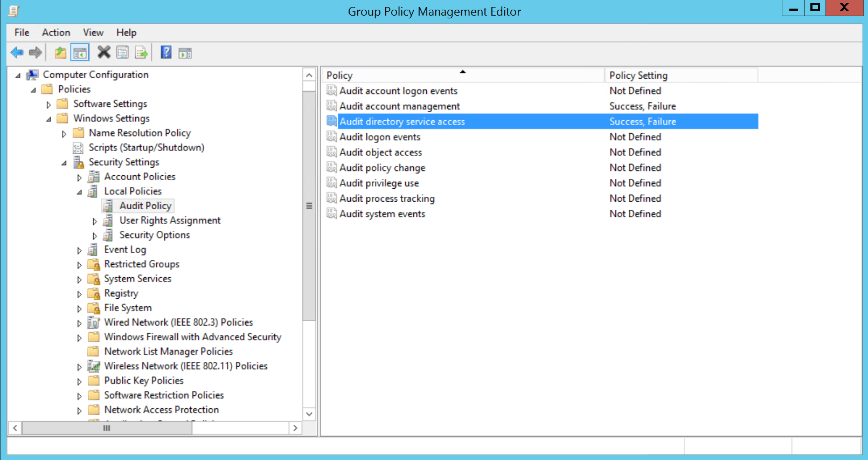Click the Wireless Network policies icon
This screenshot has width=868, height=460.
94,366
